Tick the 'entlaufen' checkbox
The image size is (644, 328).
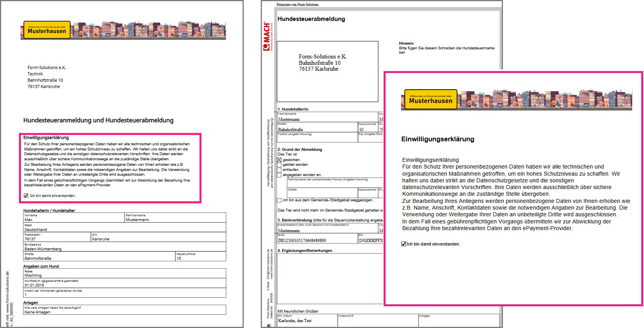click(279, 170)
